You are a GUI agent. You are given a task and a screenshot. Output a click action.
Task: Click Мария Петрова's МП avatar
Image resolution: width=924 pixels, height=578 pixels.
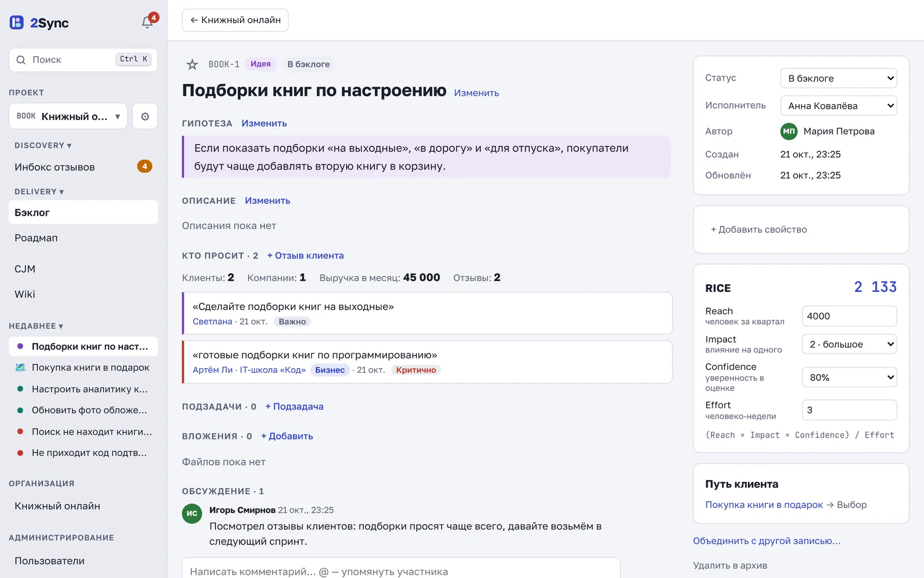coord(789,131)
